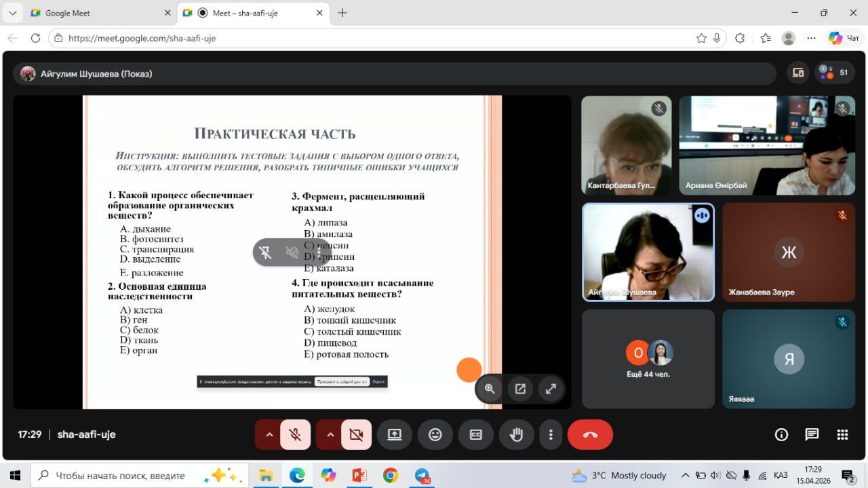Viewport: 868px width, 488px height.
Task: Expand presentation to full screen
Action: point(551,389)
